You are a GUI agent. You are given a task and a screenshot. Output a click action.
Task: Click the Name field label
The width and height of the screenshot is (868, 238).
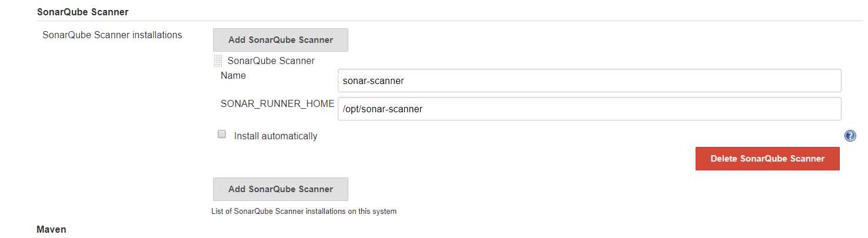[x=233, y=76]
